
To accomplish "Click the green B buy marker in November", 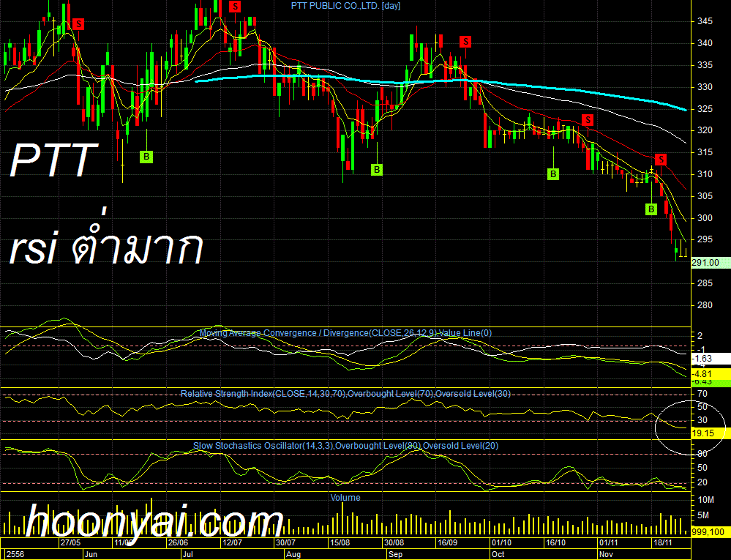I will [x=651, y=209].
